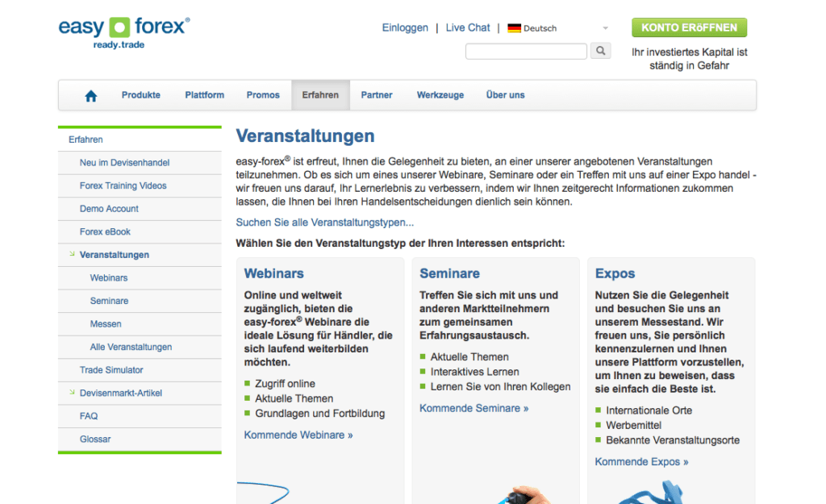826x504 pixels.
Task: Open Glossar in sidebar
Action: (95, 439)
